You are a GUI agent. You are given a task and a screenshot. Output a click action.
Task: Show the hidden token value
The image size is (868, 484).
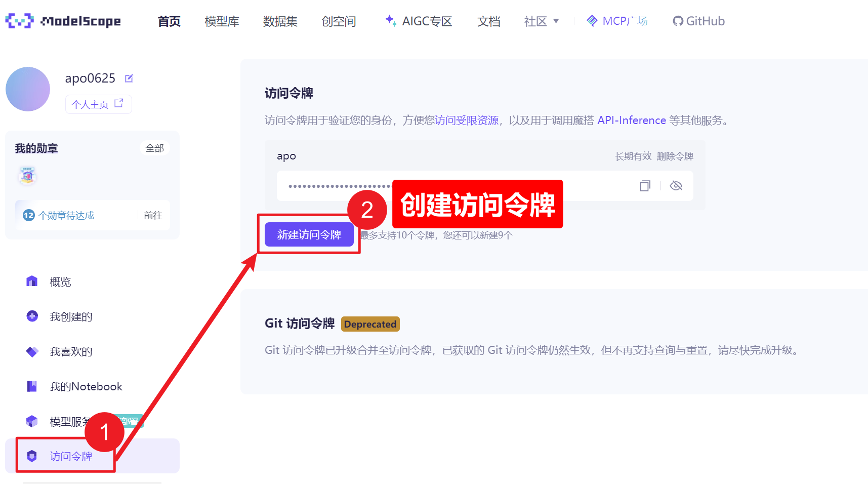[x=677, y=186]
